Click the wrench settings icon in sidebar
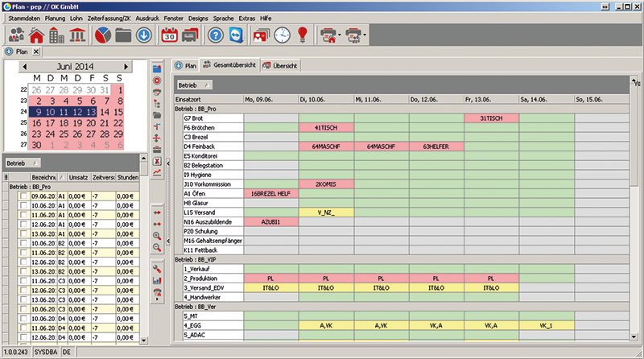This screenshot has width=644, height=359. pyautogui.click(x=157, y=268)
